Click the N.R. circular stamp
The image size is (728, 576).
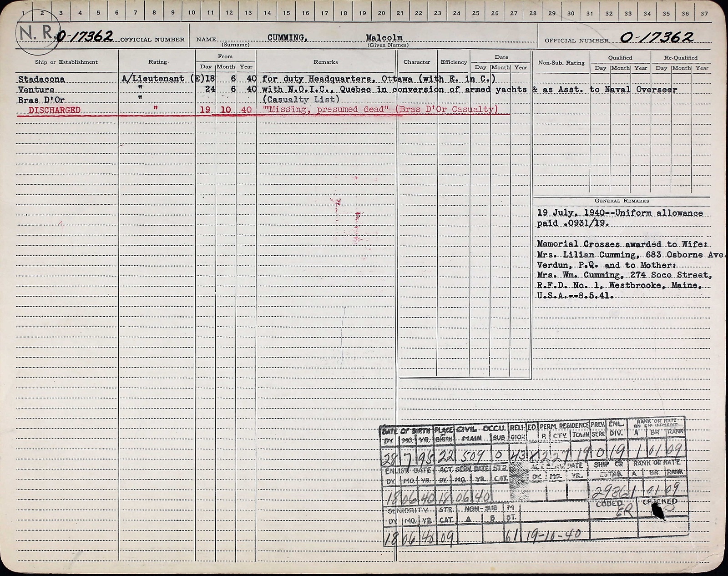(x=37, y=32)
